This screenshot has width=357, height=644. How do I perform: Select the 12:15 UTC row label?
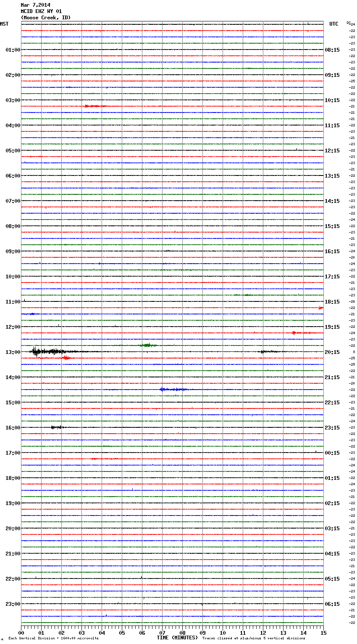pyautogui.click(x=332, y=151)
